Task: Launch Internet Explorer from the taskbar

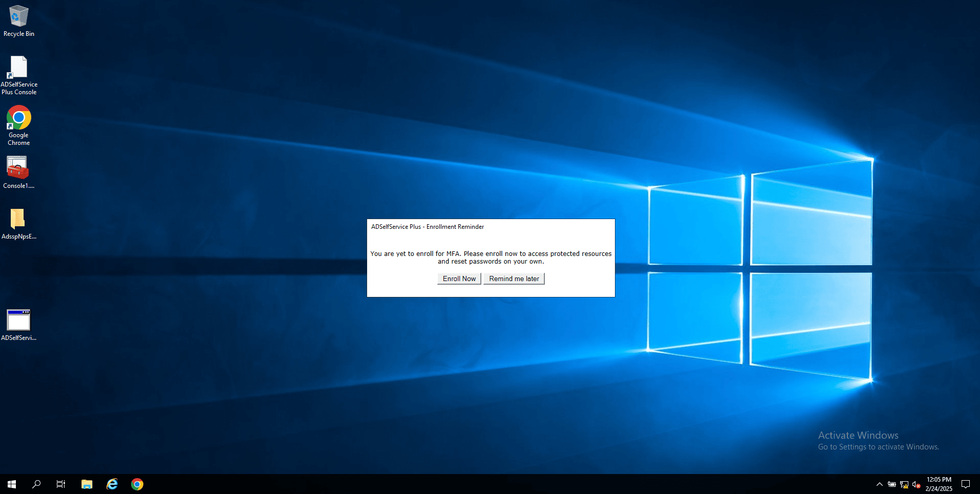Action: click(x=112, y=484)
